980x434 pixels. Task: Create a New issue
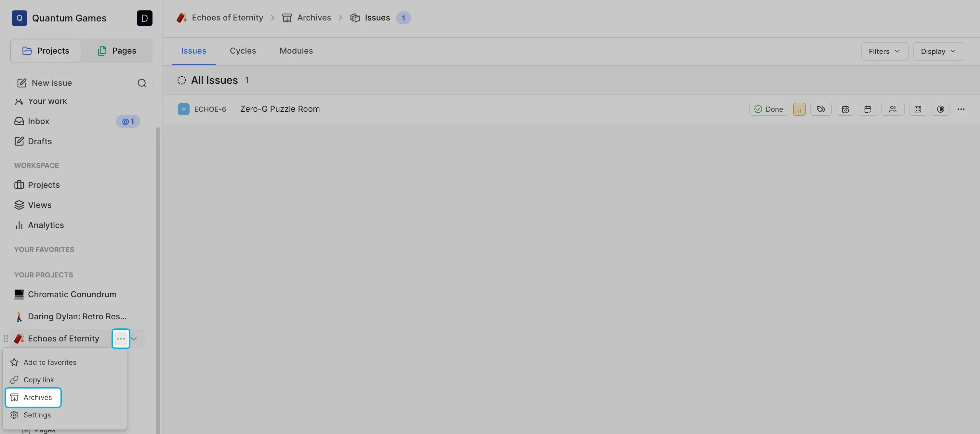click(52, 83)
